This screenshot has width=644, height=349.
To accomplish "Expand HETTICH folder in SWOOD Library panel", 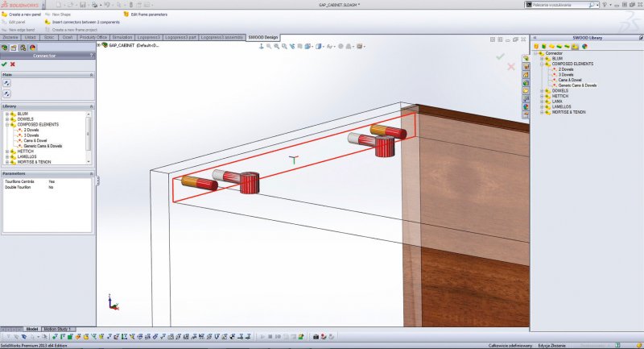I will pos(543,96).
